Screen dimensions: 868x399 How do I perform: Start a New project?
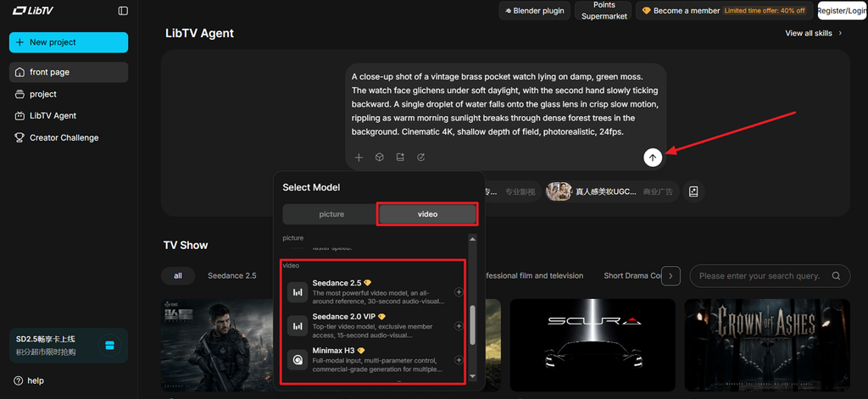[x=69, y=42]
